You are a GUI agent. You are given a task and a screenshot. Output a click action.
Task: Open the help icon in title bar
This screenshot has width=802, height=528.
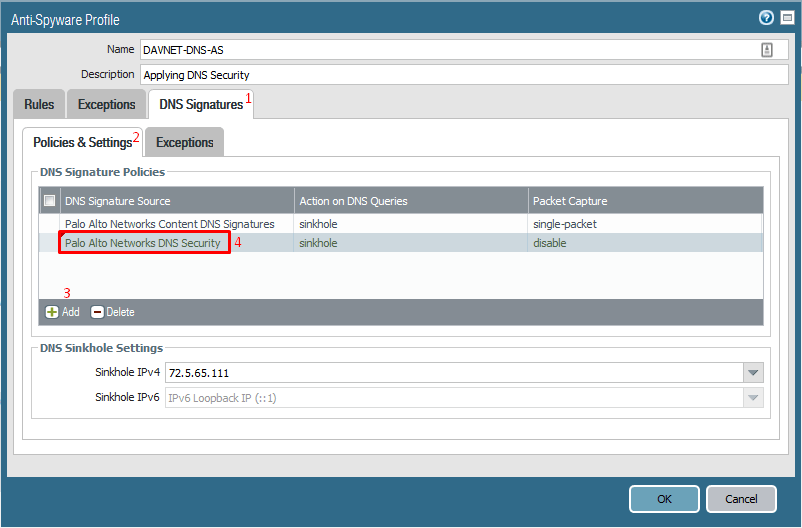pos(766,18)
